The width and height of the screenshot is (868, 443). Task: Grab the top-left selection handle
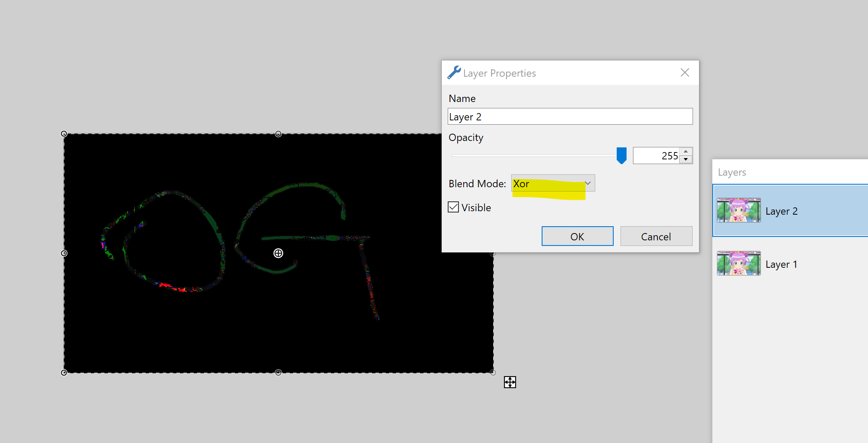tap(64, 134)
